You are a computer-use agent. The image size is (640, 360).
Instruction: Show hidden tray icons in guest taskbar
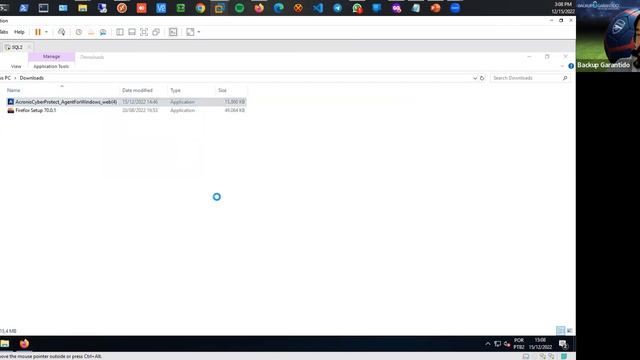point(488,344)
